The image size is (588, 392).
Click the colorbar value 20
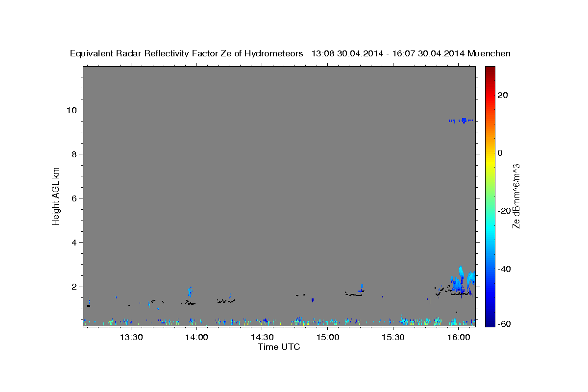click(x=502, y=95)
